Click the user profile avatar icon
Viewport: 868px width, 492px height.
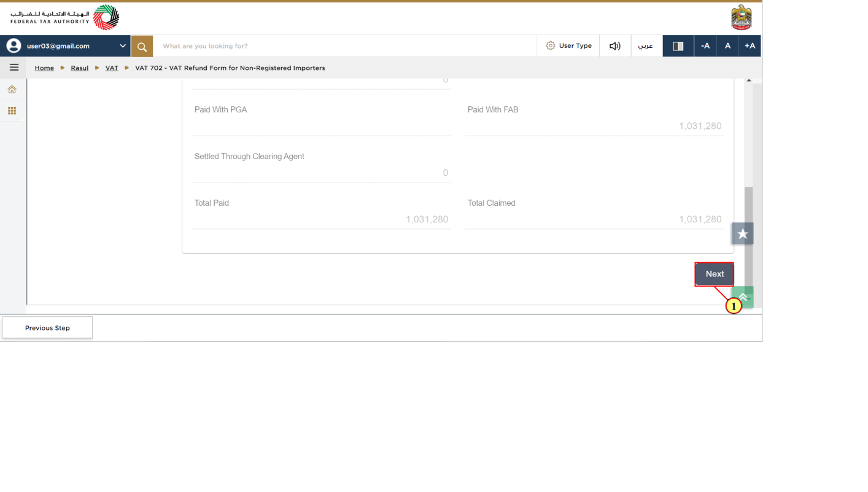click(x=14, y=46)
